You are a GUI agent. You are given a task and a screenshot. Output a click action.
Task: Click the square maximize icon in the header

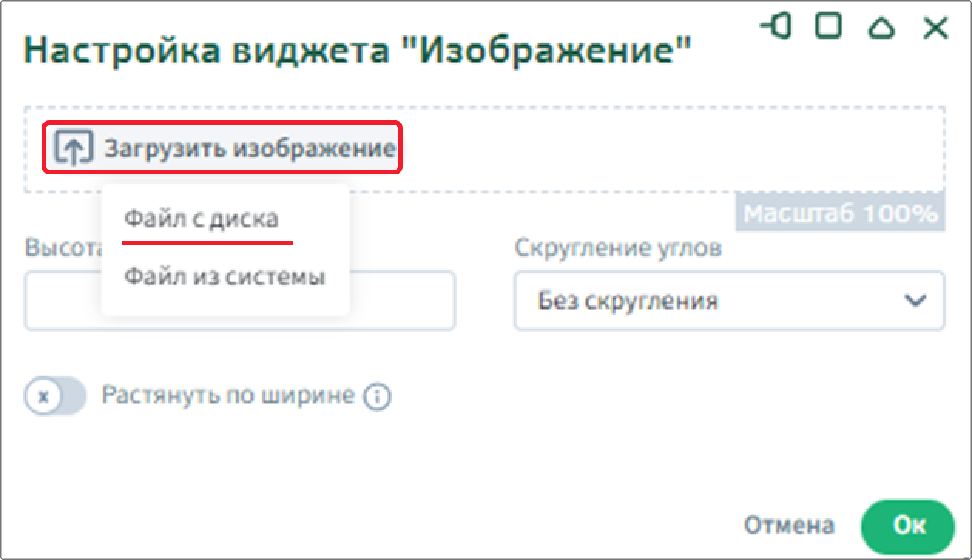point(829,28)
